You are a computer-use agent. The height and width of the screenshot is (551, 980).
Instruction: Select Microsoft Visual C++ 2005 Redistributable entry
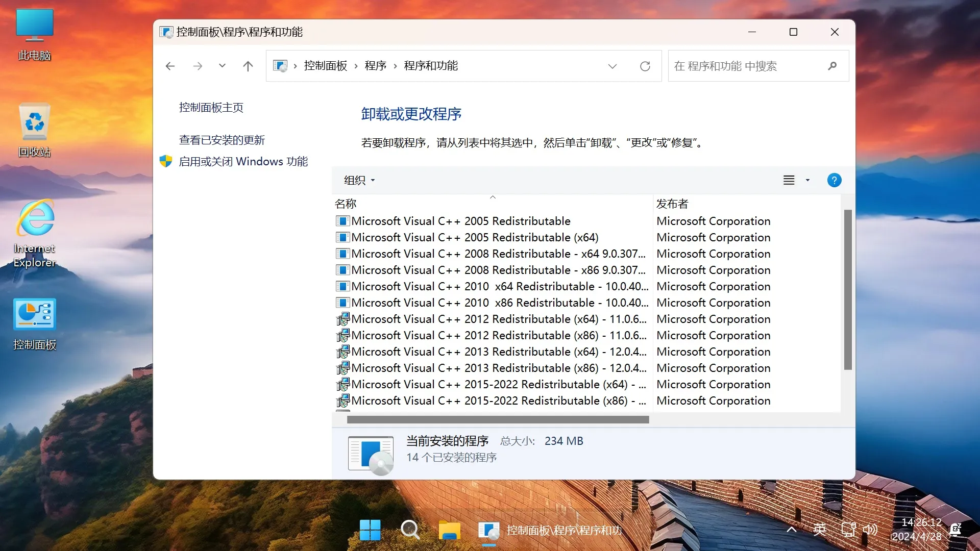point(460,221)
